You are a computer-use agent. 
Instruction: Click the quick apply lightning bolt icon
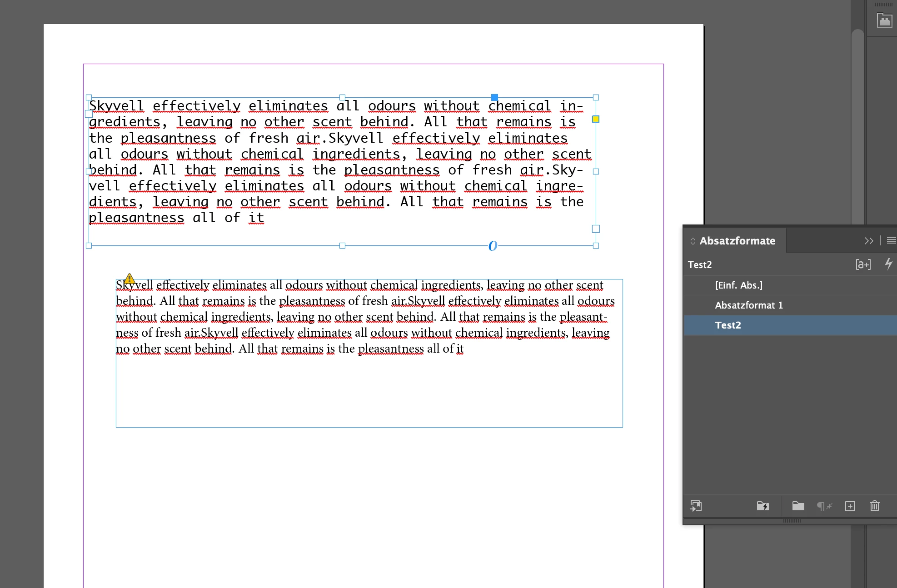coord(888,264)
